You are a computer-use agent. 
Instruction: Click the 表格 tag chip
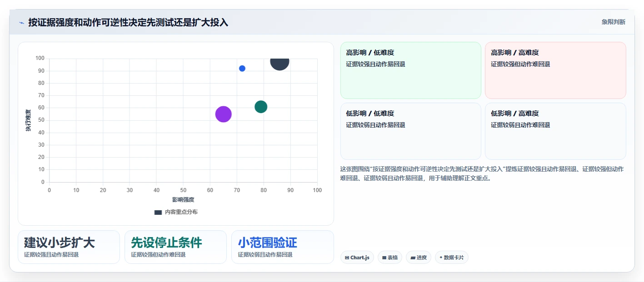coord(390,257)
